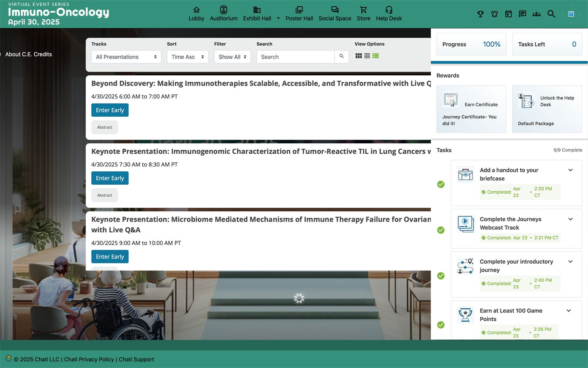Expand the Add a handout task
588x368 pixels.
click(x=570, y=170)
